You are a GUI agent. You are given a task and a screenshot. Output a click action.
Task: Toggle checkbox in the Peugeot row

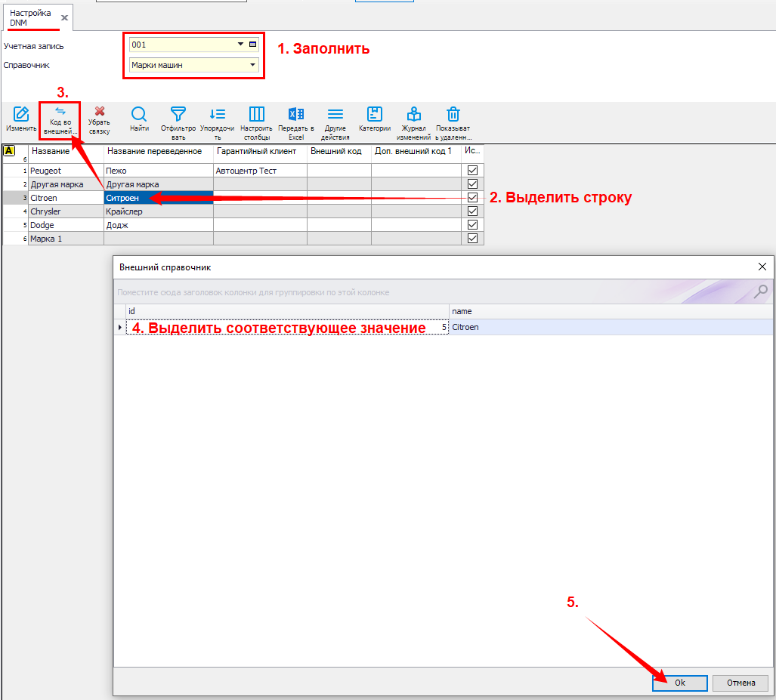473,171
